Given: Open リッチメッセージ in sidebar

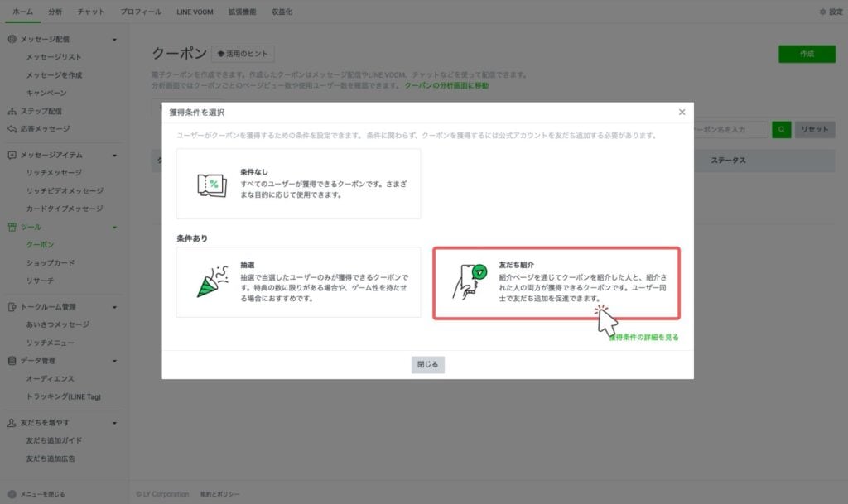Looking at the screenshot, I should pyautogui.click(x=54, y=173).
